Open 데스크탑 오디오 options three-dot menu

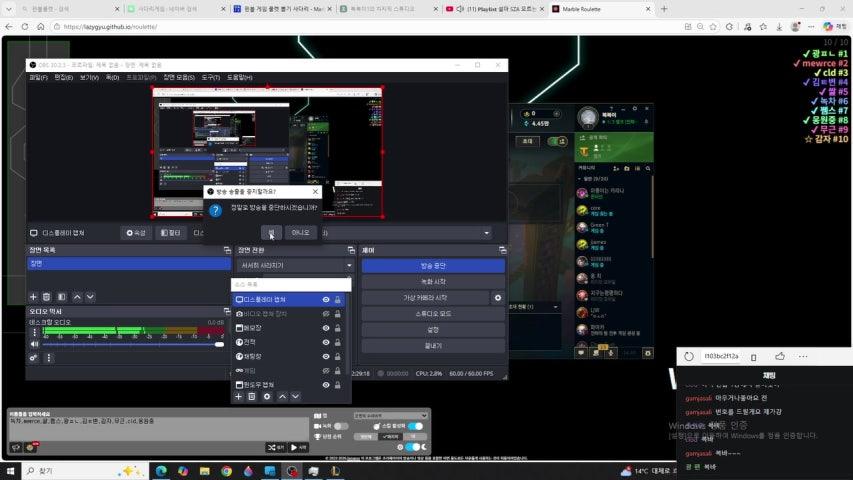pos(35,331)
